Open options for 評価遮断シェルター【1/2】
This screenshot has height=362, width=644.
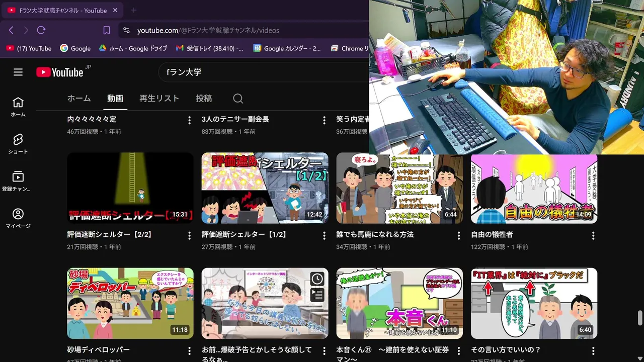click(324, 235)
